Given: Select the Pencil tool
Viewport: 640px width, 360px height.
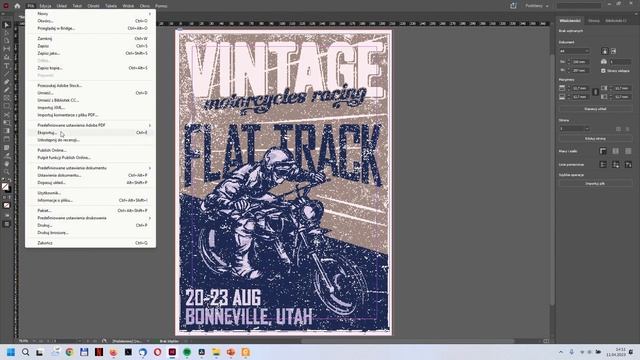Looking at the screenshot, I should pos(6,90).
